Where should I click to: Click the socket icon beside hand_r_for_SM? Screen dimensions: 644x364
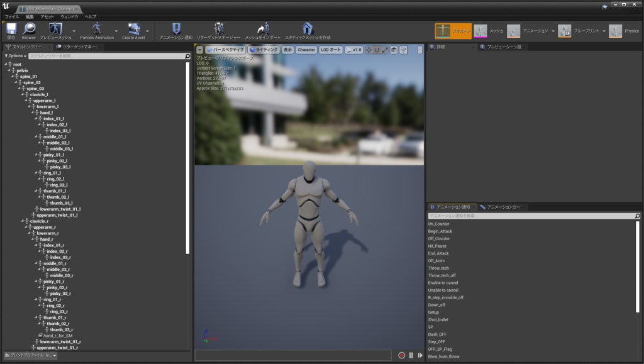coord(40,336)
